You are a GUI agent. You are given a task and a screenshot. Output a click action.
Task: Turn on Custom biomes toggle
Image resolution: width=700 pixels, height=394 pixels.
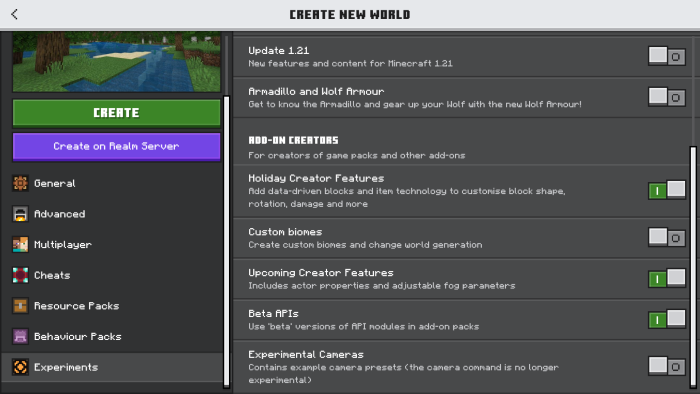click(x=667, y=238)
